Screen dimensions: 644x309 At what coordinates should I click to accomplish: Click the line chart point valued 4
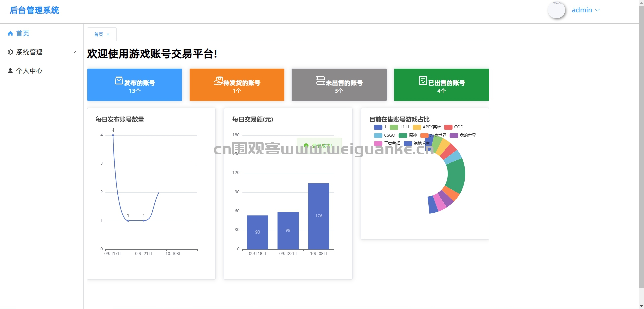click(x=113, y=135)
